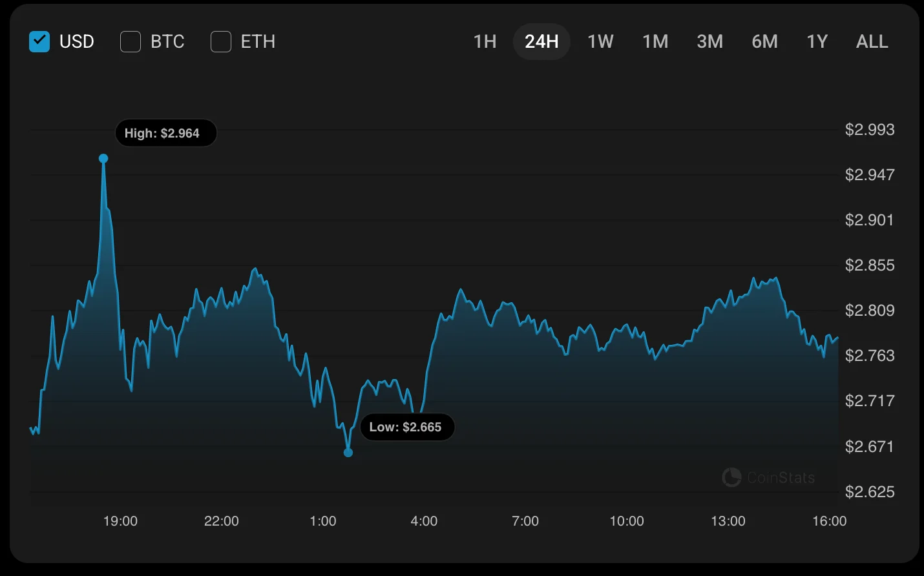Click the 16:00 time axis label

coord(829,521)
